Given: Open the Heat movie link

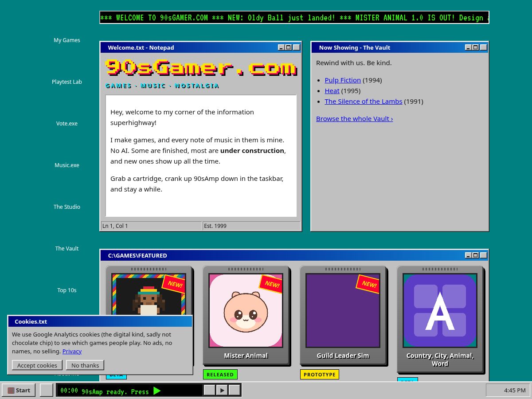Looking at the screenshot, I should click(x=332, y=90).
